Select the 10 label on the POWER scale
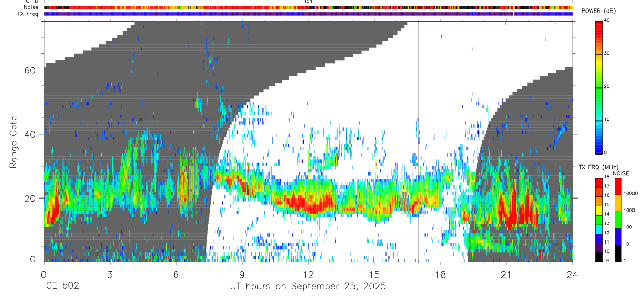Image resolution: width=644 pixels, height=297 pixels. [x=607, y=120]
